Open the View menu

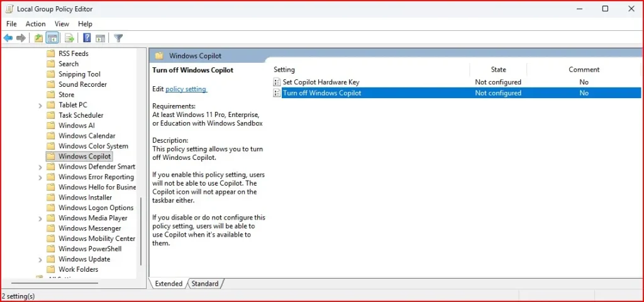[x=62, y=24]
